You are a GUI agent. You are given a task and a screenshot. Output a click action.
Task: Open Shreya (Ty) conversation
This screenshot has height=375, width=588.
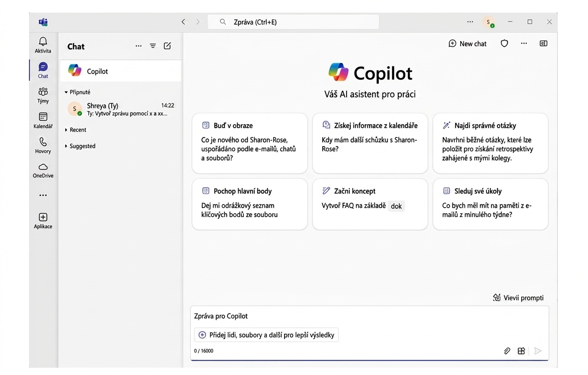click(x=120, y=109)
